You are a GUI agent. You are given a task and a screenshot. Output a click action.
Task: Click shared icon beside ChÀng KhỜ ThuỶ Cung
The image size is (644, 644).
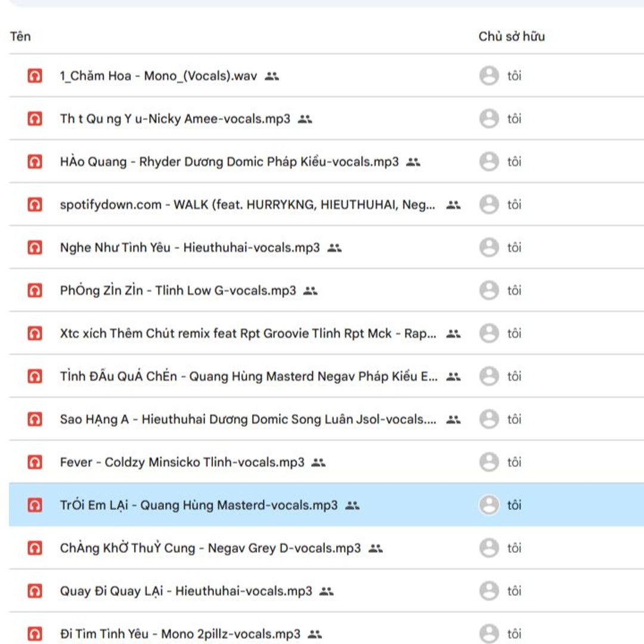click(375, 548)
